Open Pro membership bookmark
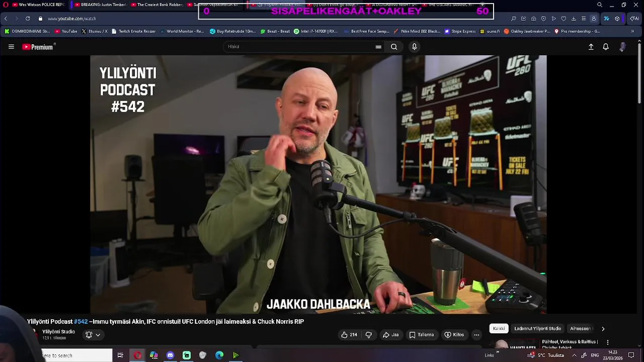 (577, 31)
